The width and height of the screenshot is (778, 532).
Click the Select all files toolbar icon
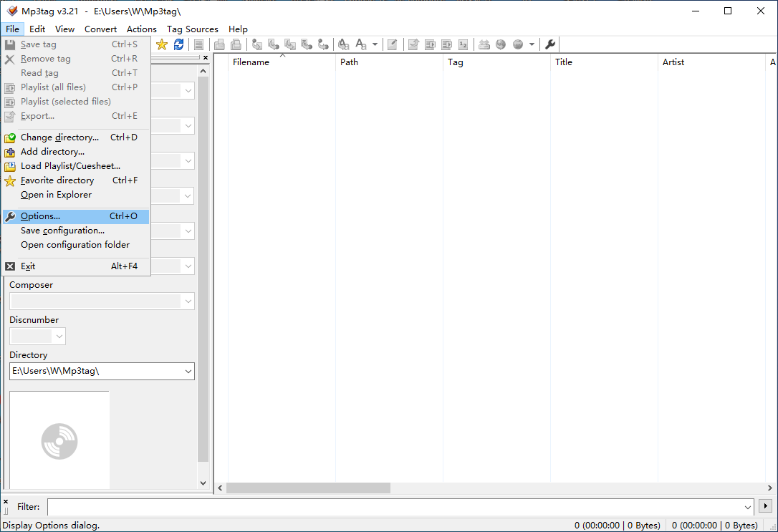click(198, 44)
